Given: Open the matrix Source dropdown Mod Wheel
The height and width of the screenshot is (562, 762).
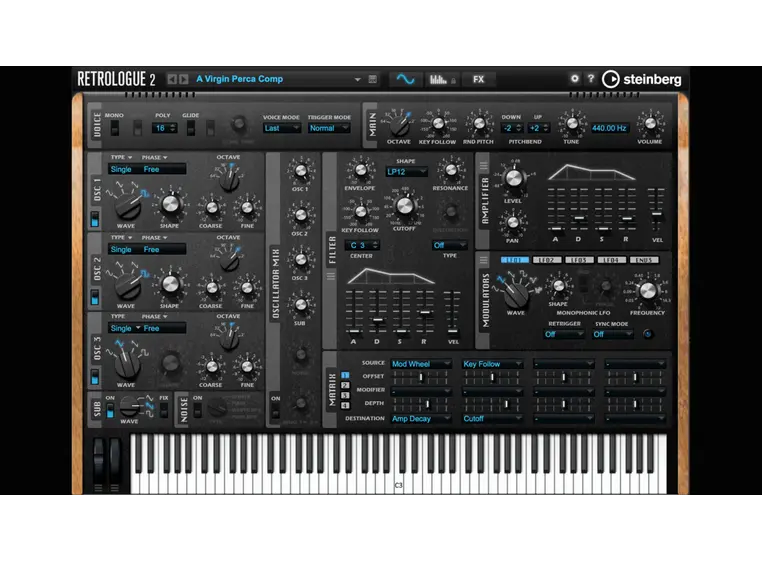Looking at the screenshot, I should (421, 364).
